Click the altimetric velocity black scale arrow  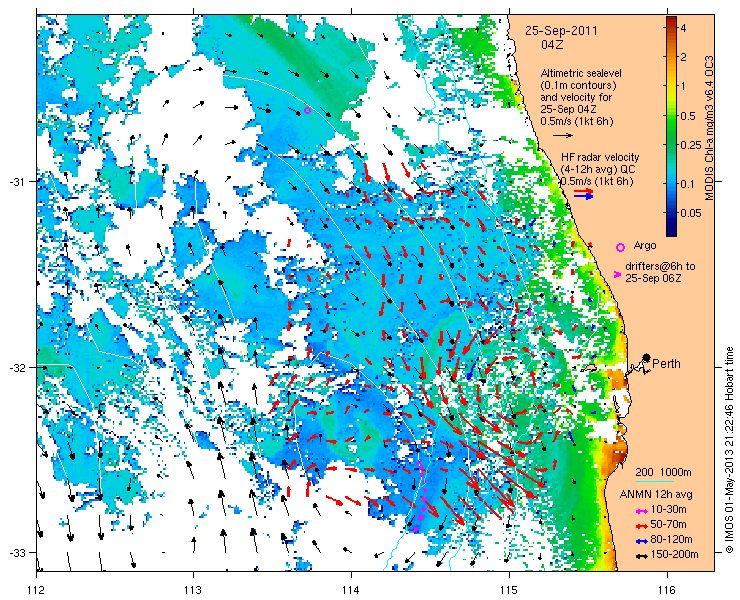click(x=563, y=135)
